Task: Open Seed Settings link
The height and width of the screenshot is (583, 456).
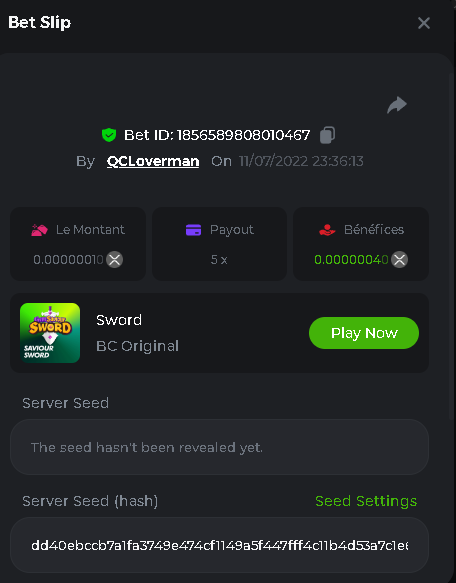Action: 366,501
